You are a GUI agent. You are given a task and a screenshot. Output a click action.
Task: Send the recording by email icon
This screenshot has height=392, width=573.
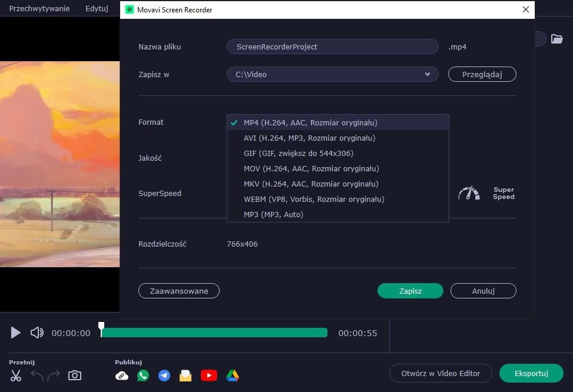tap(186, 376)
